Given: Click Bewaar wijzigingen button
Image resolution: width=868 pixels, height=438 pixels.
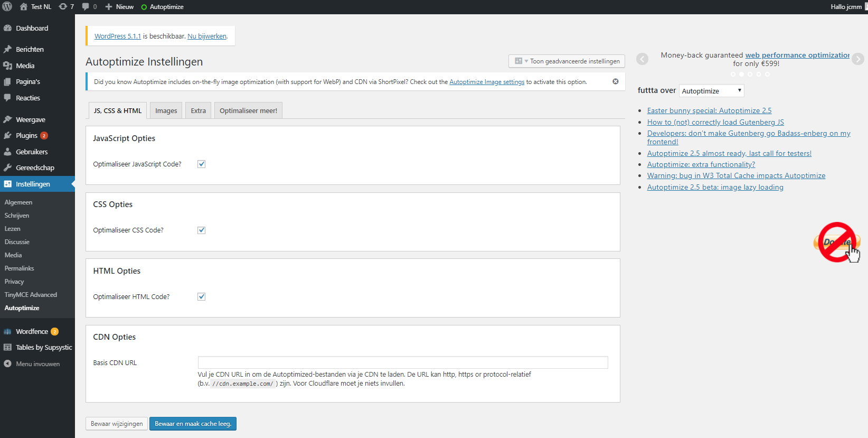Looking at the screenshot, I should point(117,424).
